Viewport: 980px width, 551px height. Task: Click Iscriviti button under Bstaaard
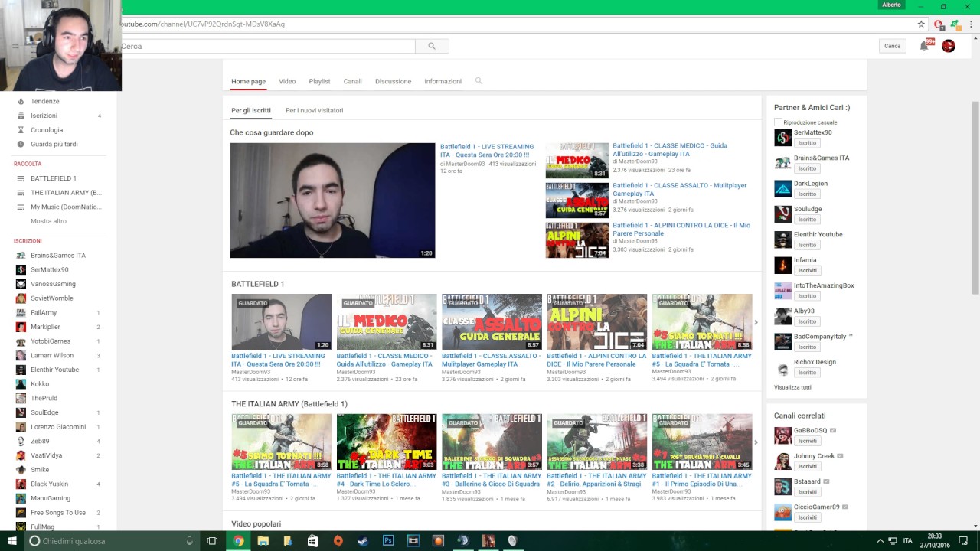[807, 492]
